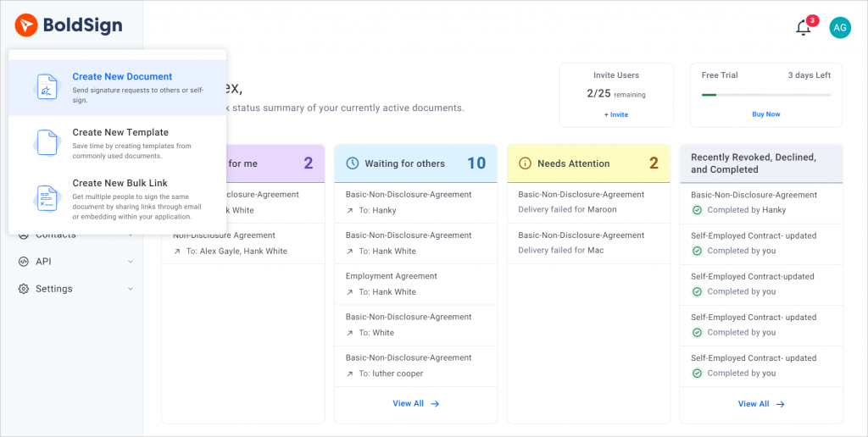
Task: Click the Settings gear icon in sidebar
Action: point(24,289)
